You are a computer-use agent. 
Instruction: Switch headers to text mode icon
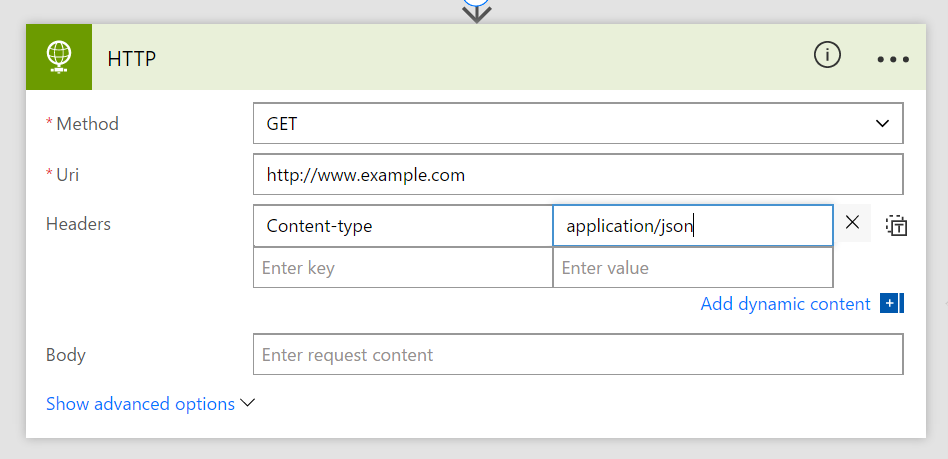(x=896, y=225)
